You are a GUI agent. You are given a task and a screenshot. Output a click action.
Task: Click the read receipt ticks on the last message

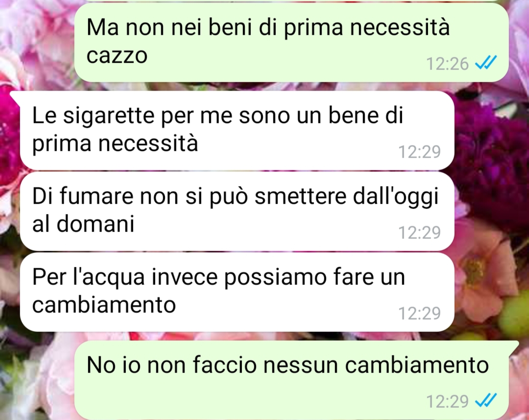[x=486, y=400]
